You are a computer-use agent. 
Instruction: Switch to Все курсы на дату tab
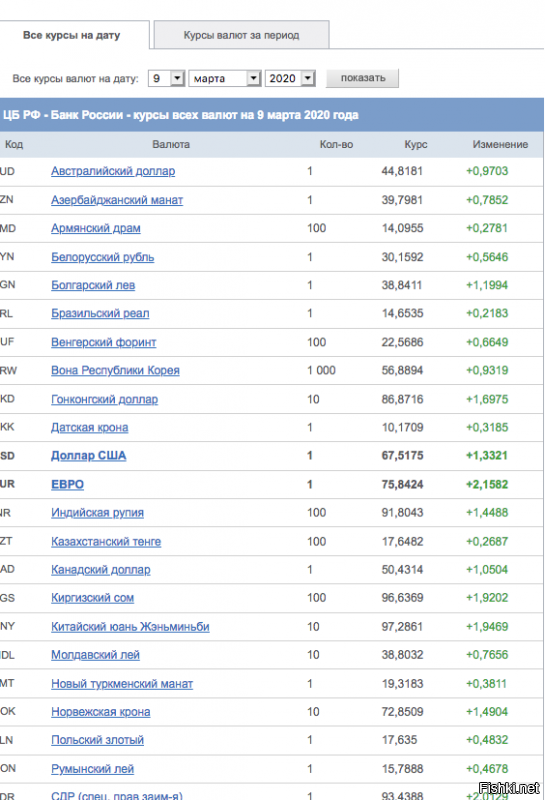click(x=71, y=35)
